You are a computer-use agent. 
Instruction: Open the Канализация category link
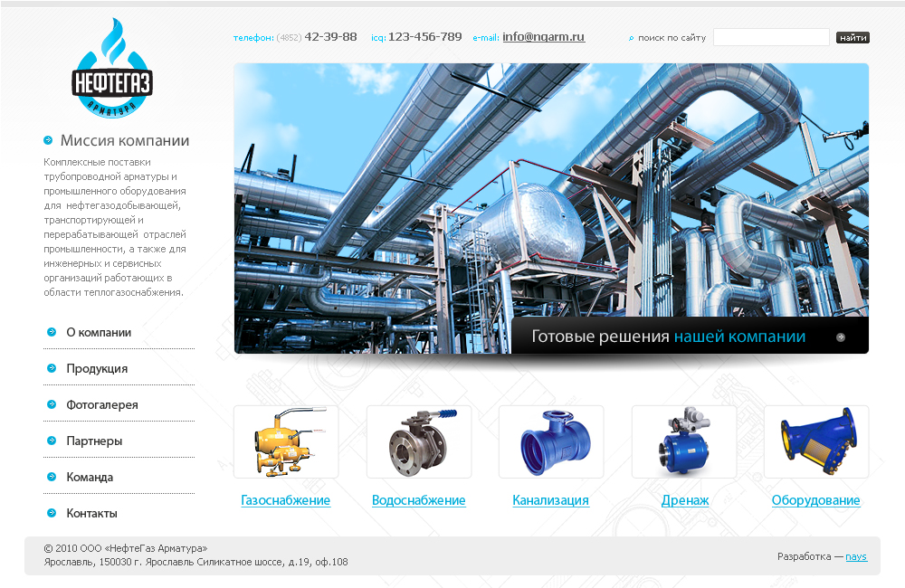550,500
